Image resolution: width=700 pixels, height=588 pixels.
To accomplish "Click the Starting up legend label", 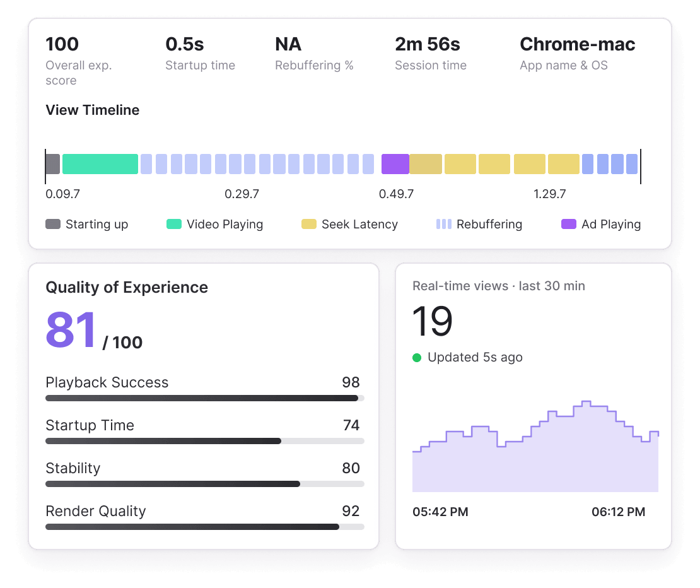I will [x=97, y=224].
